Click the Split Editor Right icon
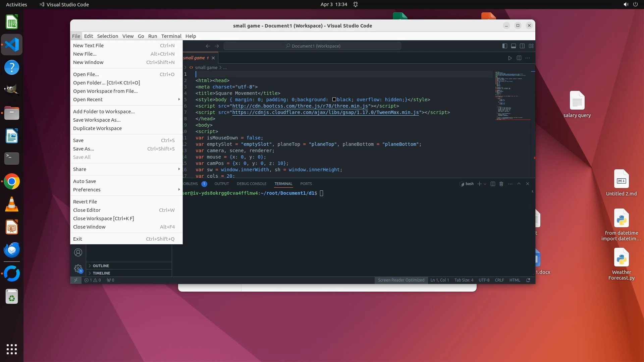This screenshot has height=362, width=644. point(519,58)
